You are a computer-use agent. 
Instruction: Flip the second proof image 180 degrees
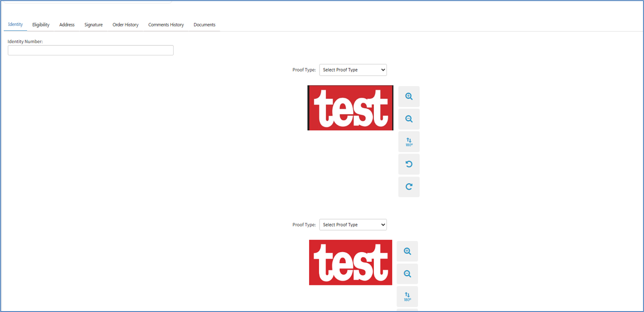[x=407, y=297]
